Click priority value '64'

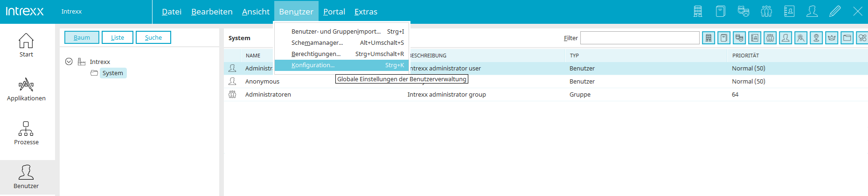point(735,95)
